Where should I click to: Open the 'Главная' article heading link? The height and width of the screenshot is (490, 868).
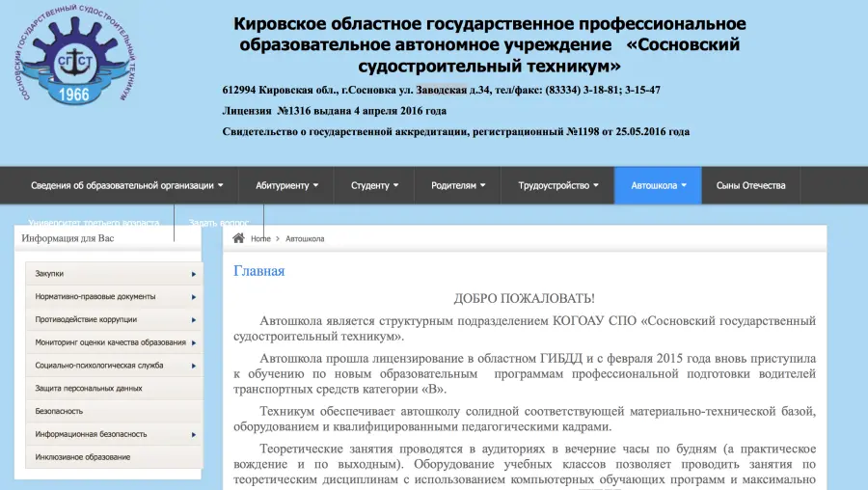click(259, 271)
